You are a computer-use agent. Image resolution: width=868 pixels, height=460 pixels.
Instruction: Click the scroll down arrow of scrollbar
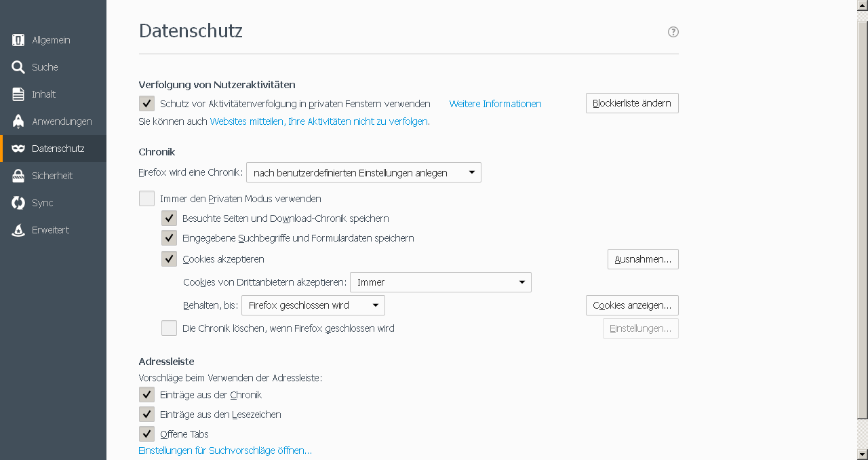pyautogui.click(x=863, y=454)
